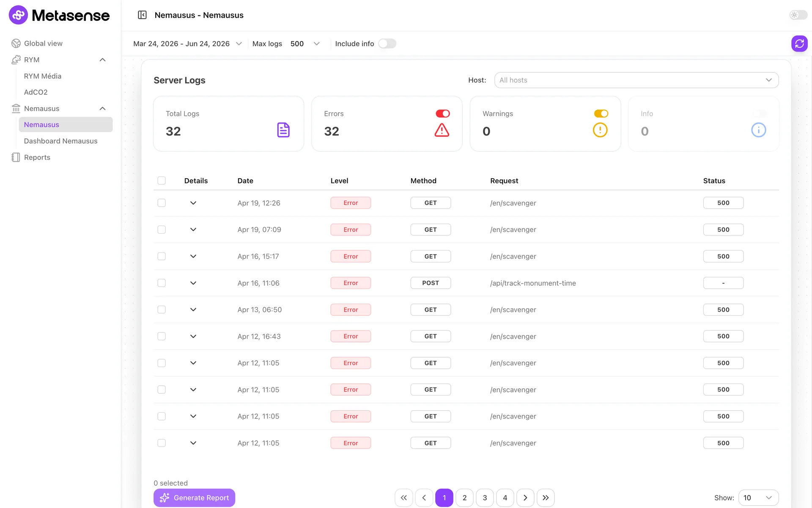Go to page 2
The image size is (812, 508).
pyautogui.click(x=464, y=498)
